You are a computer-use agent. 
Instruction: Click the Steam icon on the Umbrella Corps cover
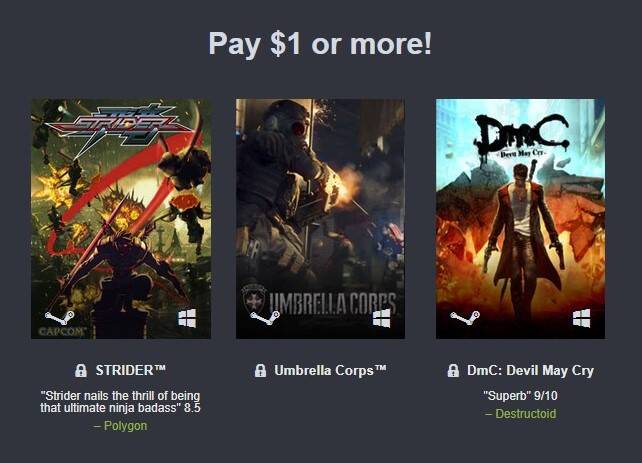(x=264, y=318)
